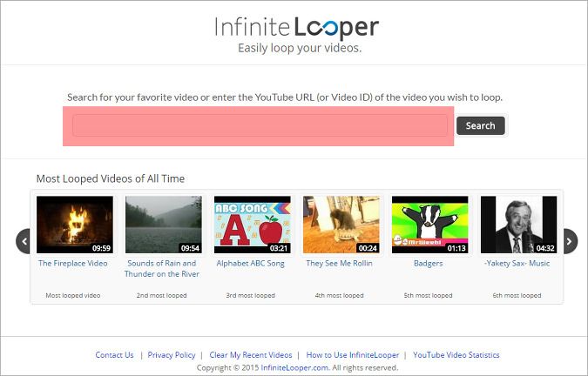Open the Badgers cartoon thumbnail
The image size is (588, 376).
430,225
